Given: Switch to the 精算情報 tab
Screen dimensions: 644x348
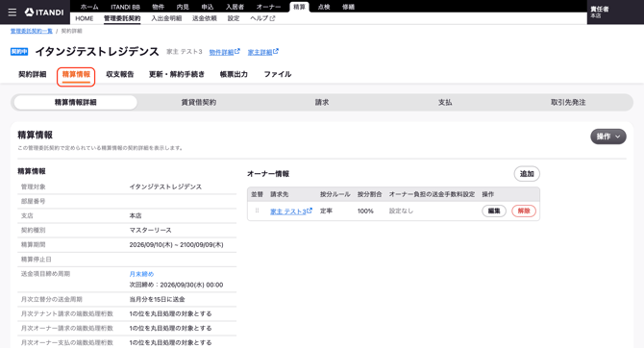Looking at the screenshot, I should pos(76,74).
